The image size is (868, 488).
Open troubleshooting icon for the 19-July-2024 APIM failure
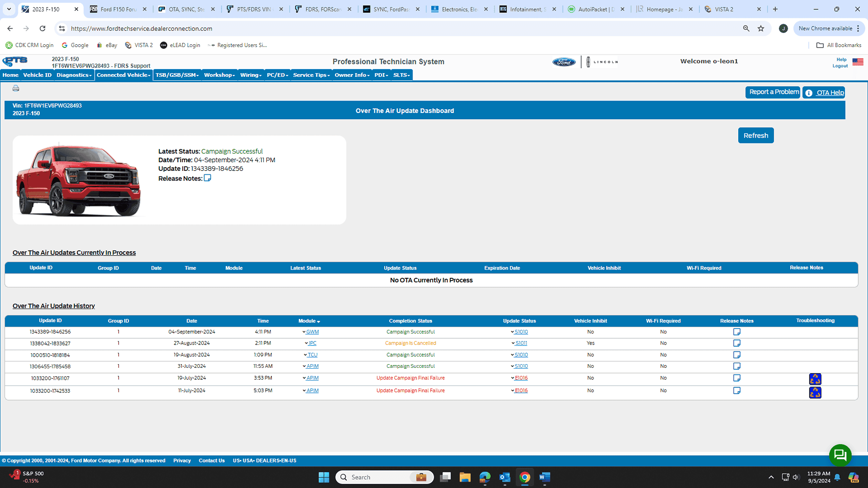point(815,379)
